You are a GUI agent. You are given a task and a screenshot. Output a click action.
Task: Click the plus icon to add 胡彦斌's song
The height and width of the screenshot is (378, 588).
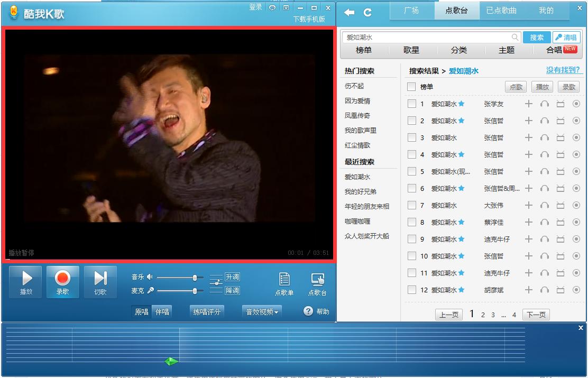click(529, 290)
